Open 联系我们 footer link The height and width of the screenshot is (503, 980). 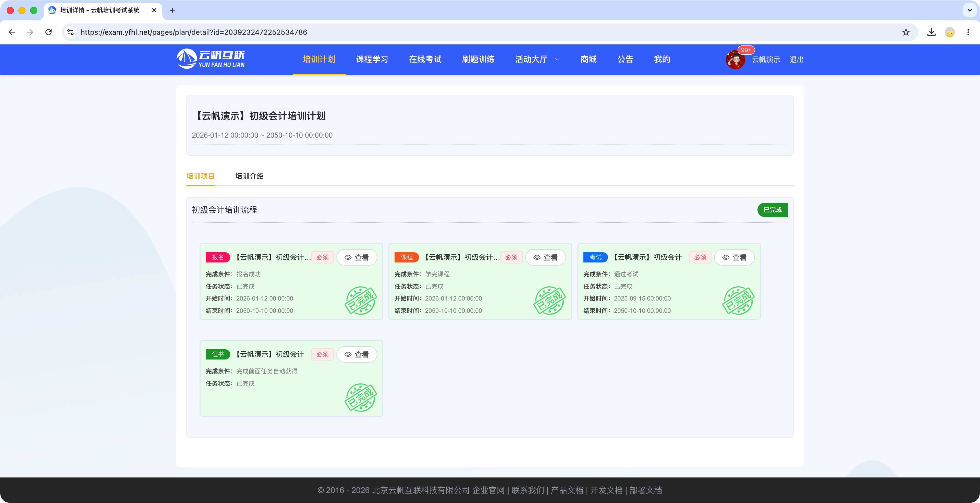click(528, 490)
